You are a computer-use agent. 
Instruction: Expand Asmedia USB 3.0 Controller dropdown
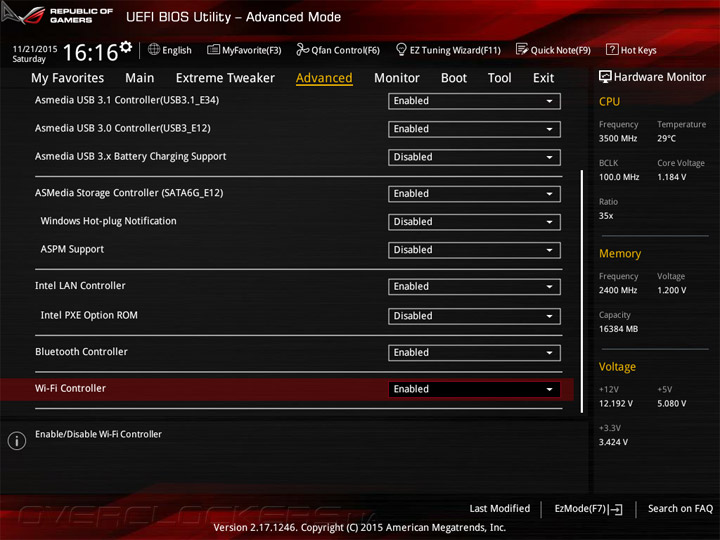(474, 129)
